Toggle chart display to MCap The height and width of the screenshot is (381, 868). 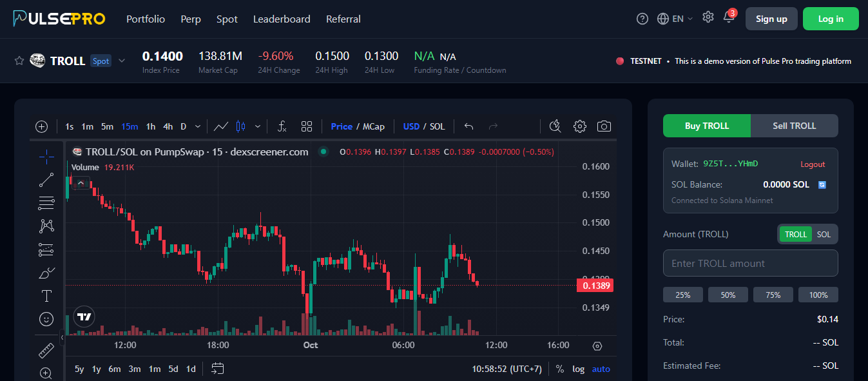tap(375, 126)
